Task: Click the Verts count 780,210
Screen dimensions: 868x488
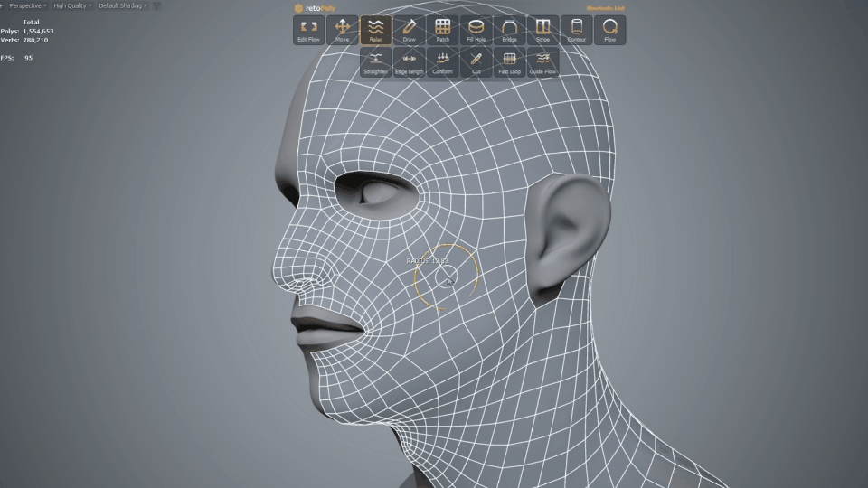Action: pos(35,40)
